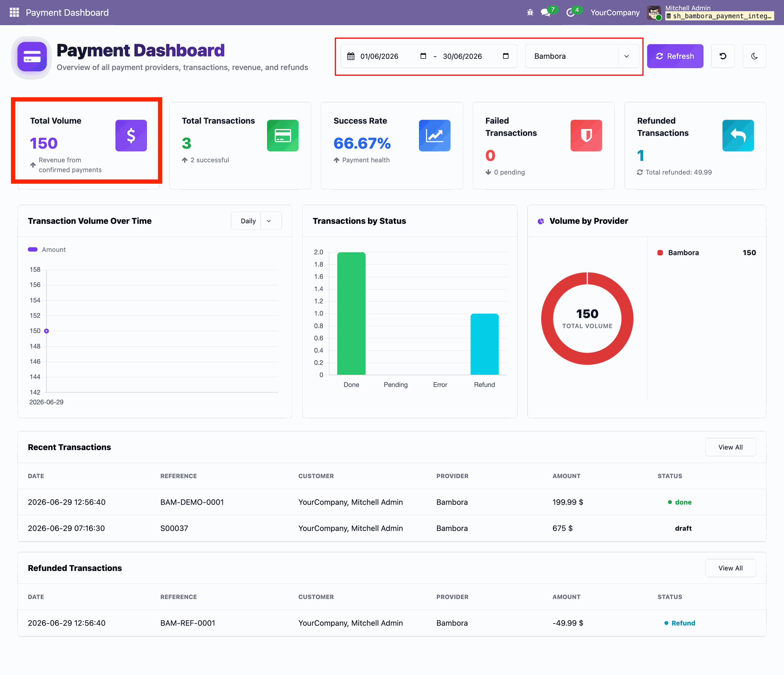The image size is (784, 675).
Task: Expand the Bambora provider dropdown
Action: click(x=582, y=56)
